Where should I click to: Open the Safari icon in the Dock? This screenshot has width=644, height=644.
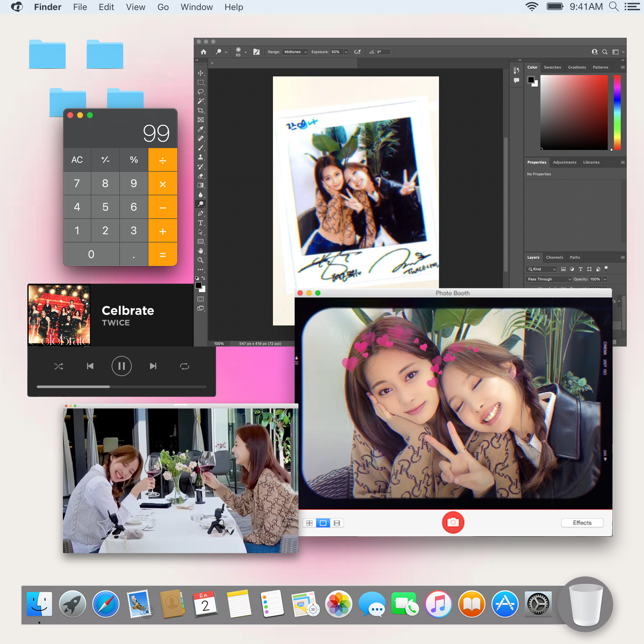[106, 604]
